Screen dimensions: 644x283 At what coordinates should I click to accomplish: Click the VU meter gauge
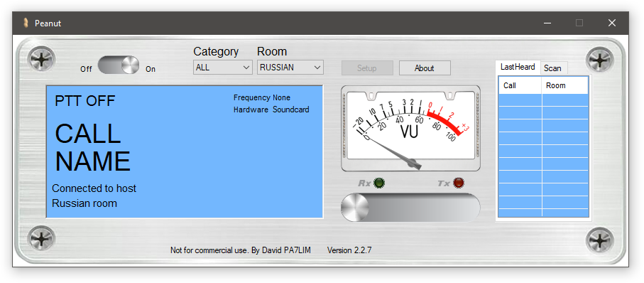click(410, 129)
